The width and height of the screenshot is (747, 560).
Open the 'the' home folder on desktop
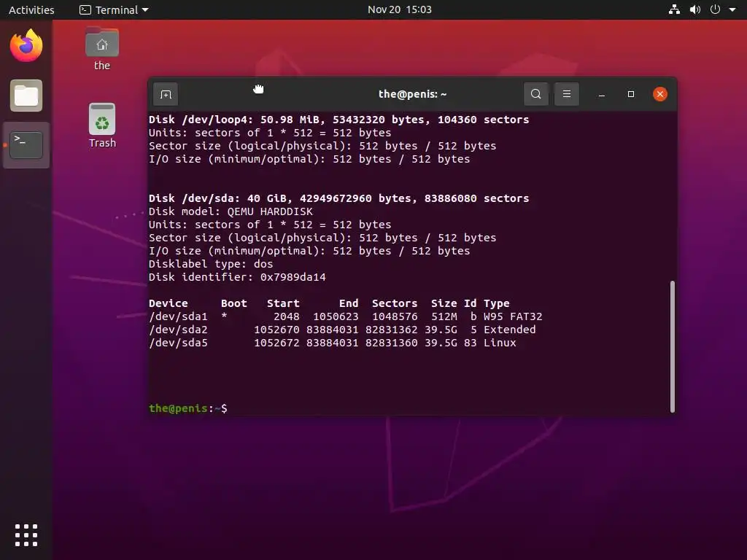102,49
